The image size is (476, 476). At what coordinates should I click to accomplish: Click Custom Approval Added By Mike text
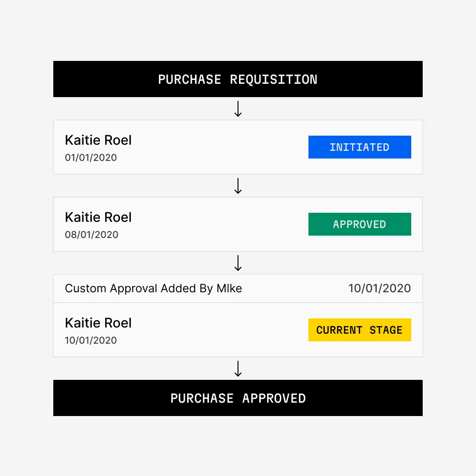[x=153, y=288]
